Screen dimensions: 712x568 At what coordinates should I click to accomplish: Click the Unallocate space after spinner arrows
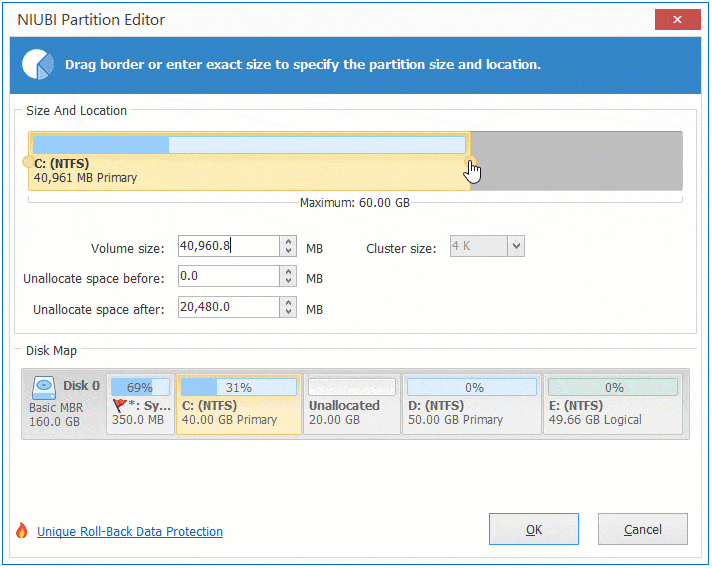click(288, 308)
